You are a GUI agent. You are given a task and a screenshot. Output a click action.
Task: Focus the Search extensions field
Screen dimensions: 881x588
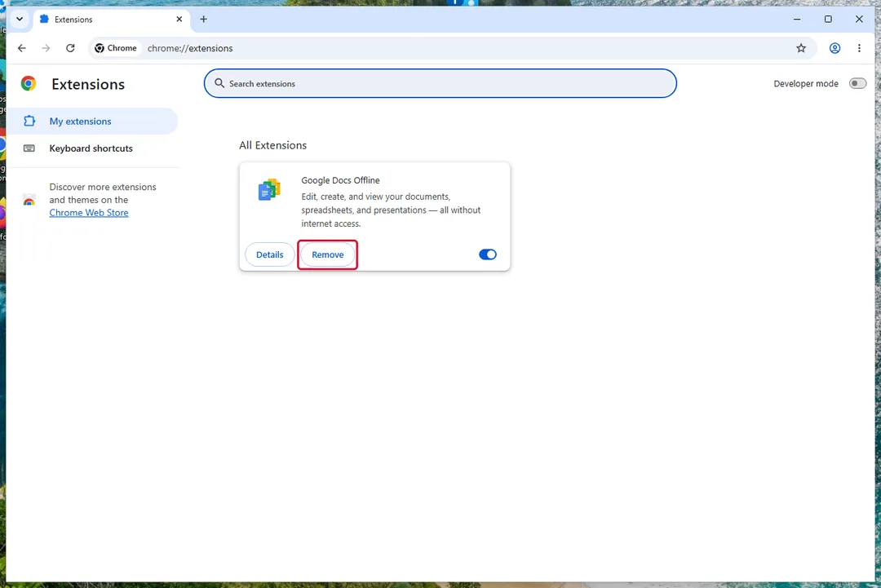[x=440, y=83]
